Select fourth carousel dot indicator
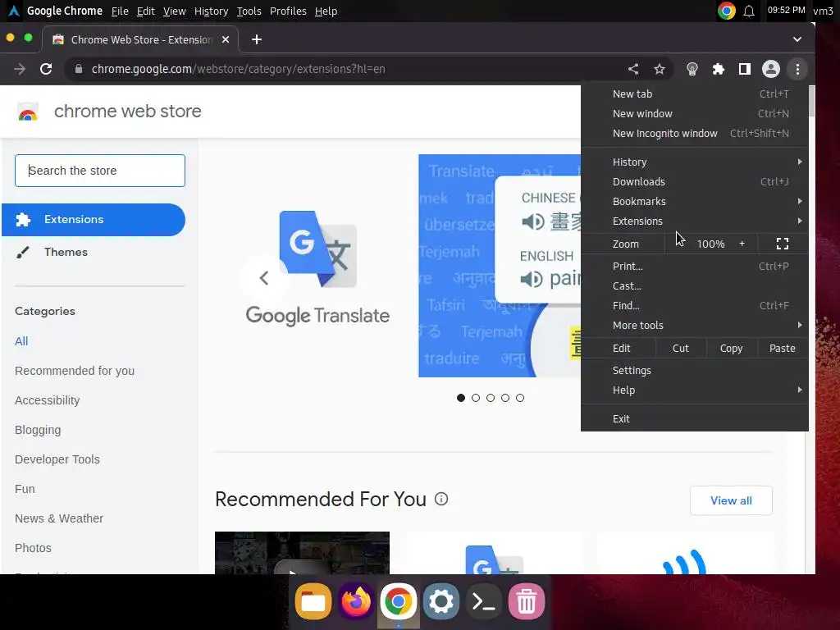Image resolution: width=840 pixels, height=630 pixels. (x=505, y=398)
